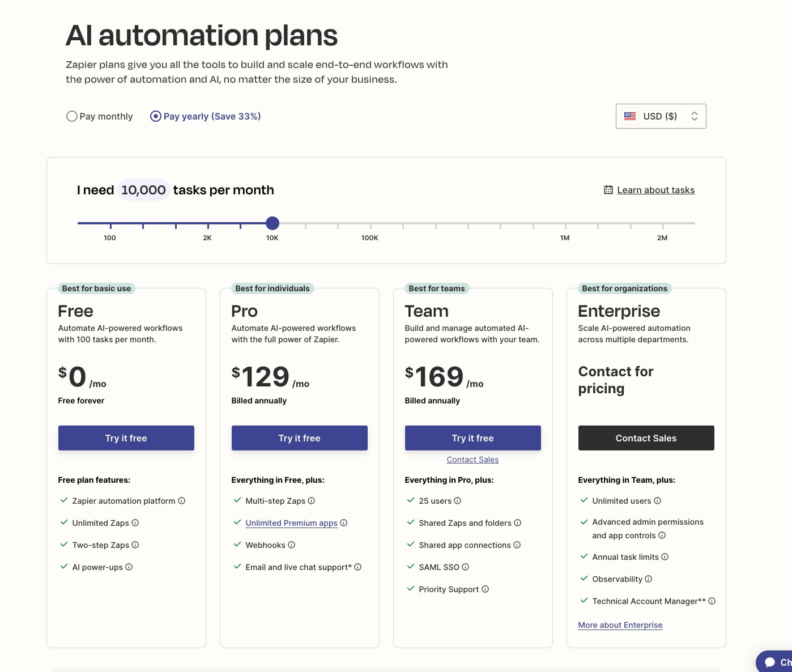Click the Best for individuals badge
This screenshot has height=672, width=792.
tap(272, 288)
